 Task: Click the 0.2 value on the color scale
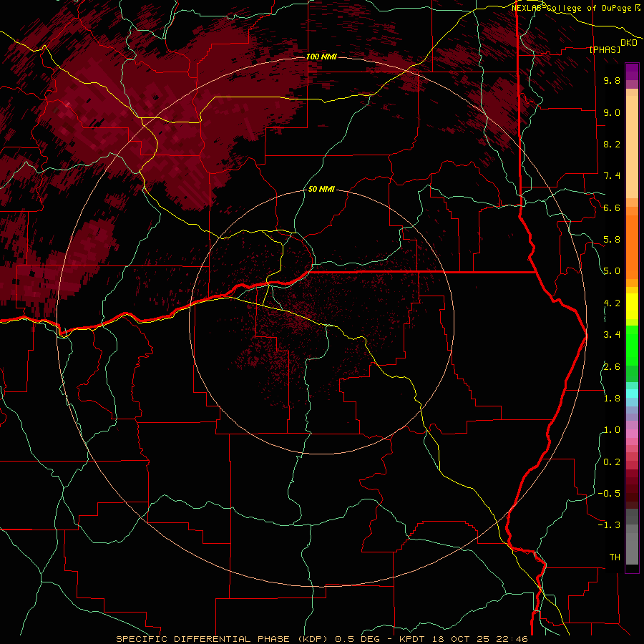(612, 462)
